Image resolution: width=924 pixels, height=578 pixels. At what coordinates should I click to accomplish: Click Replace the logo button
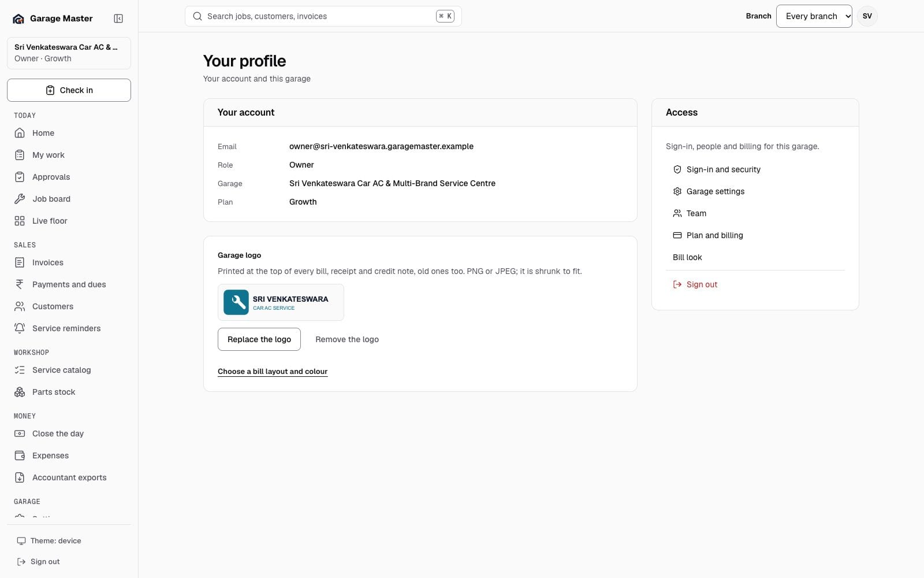[259, 339]
